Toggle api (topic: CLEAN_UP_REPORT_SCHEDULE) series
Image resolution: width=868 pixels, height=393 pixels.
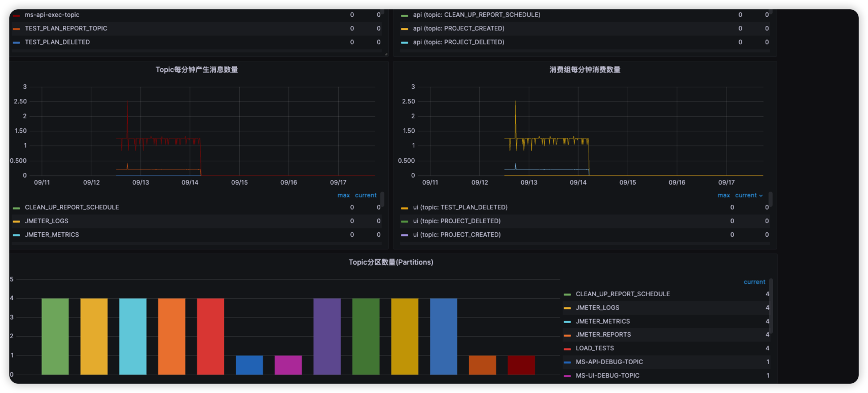tap(477, 15)
